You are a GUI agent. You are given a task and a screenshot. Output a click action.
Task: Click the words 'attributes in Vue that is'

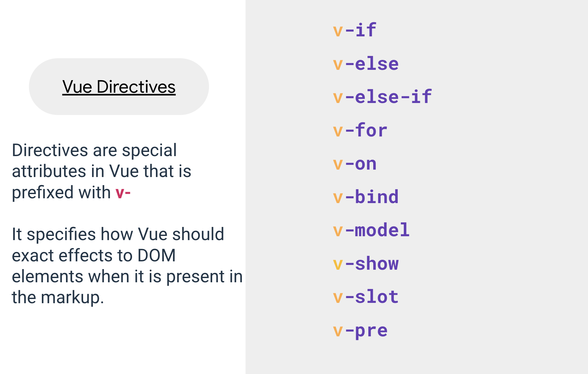pos(102,171)
